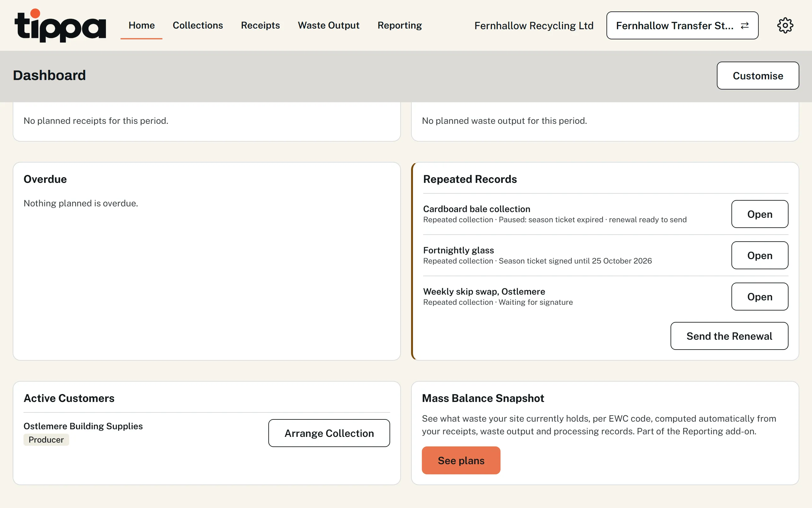
Task: Open the Reporting tab
Action: pyautogui.click(x=400, y=25)
